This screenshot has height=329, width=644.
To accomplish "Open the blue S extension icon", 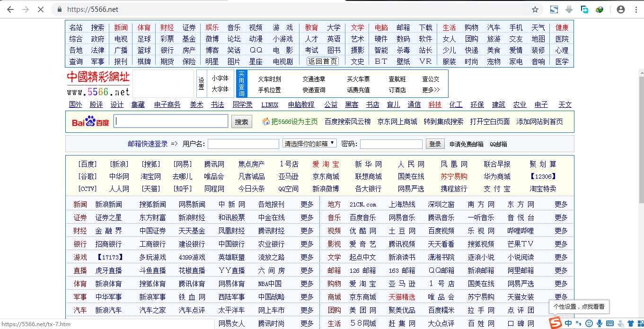I will point(554,9).
